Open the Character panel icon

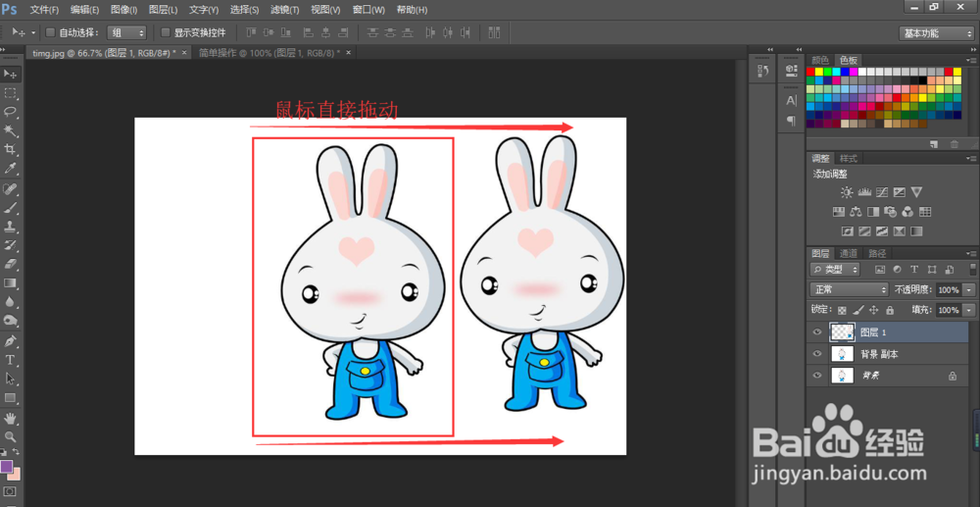point(791,100)
